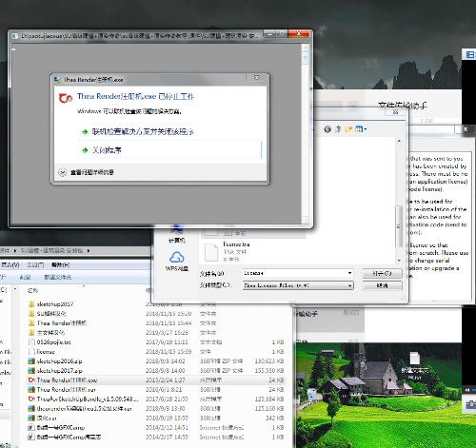Screen dimensions: 476x448
Task: Sort by the 名称 column header
Action: 33,290
